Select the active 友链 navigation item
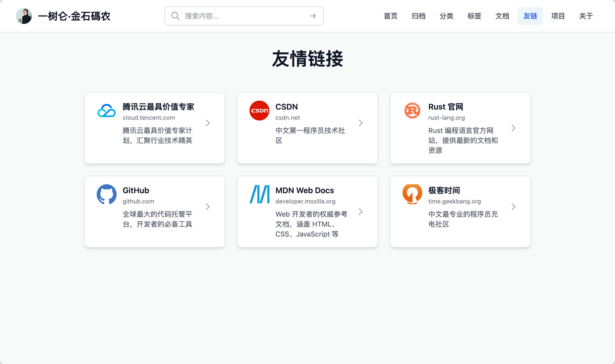Image resolution: width=615 pixels, height=364 pixels. (x=530, y=16)
